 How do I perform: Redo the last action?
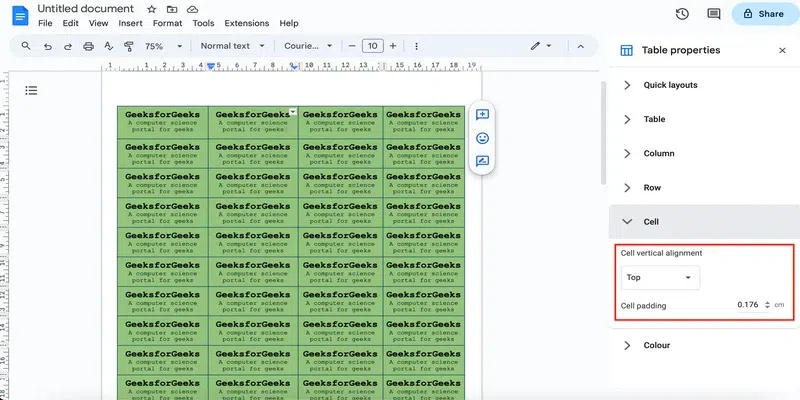pos(68,46)
